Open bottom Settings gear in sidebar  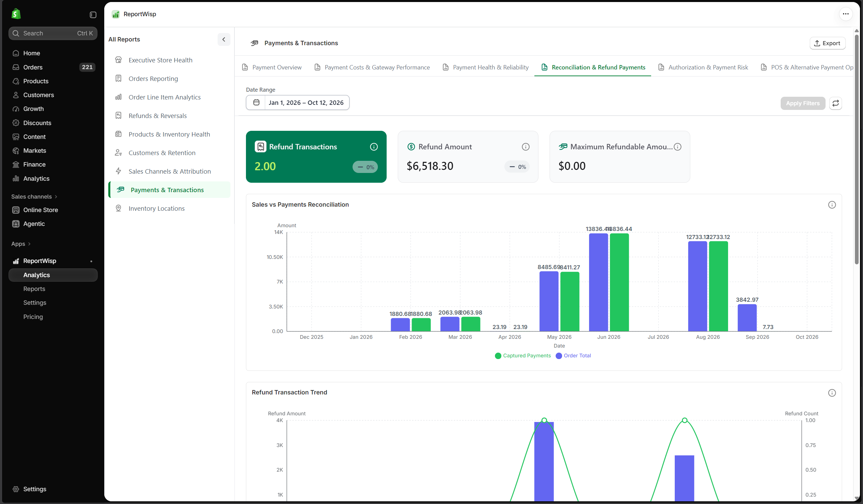(x=16, y=489)
